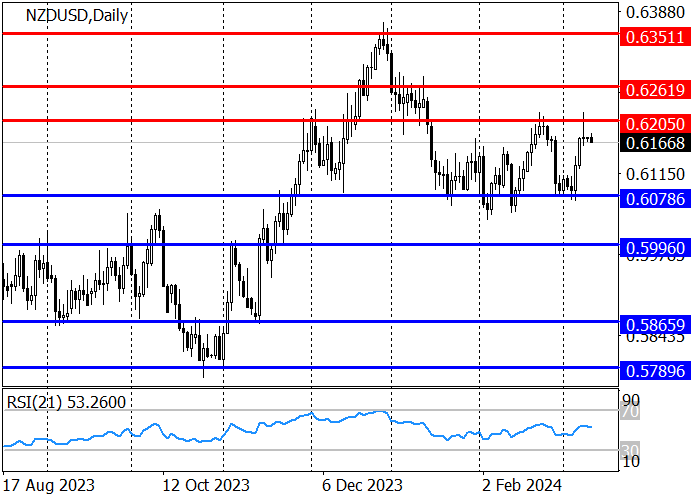Click the 0.58659 blue support label
Viewport: 700px width, 500px height.
655,325
